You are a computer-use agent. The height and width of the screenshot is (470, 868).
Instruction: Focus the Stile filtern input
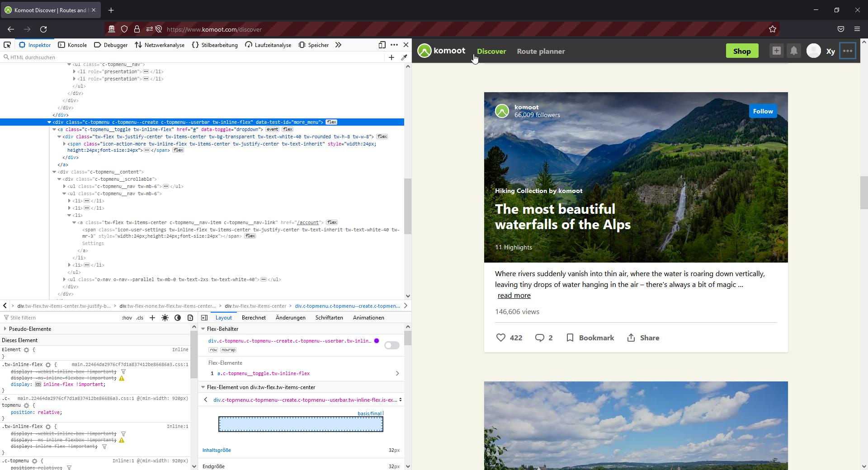point(59,318)
